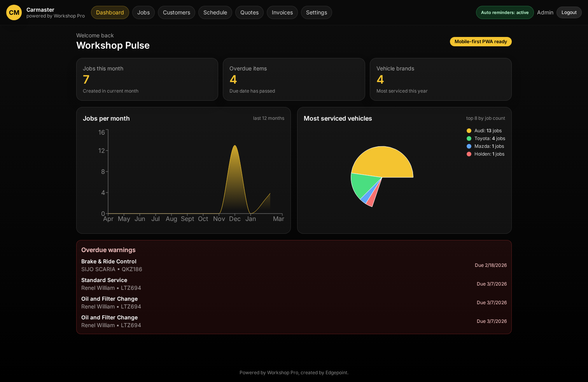The image size is (588, 382).
Task: Switch to the Jobs tab
Action: tap(143, 12)
